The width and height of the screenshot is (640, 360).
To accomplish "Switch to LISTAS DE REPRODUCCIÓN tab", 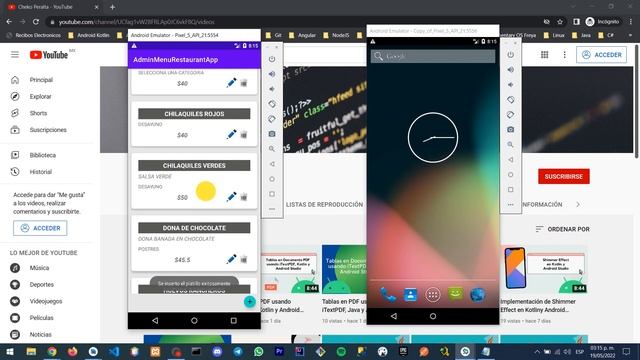I will tap(324, 204).
